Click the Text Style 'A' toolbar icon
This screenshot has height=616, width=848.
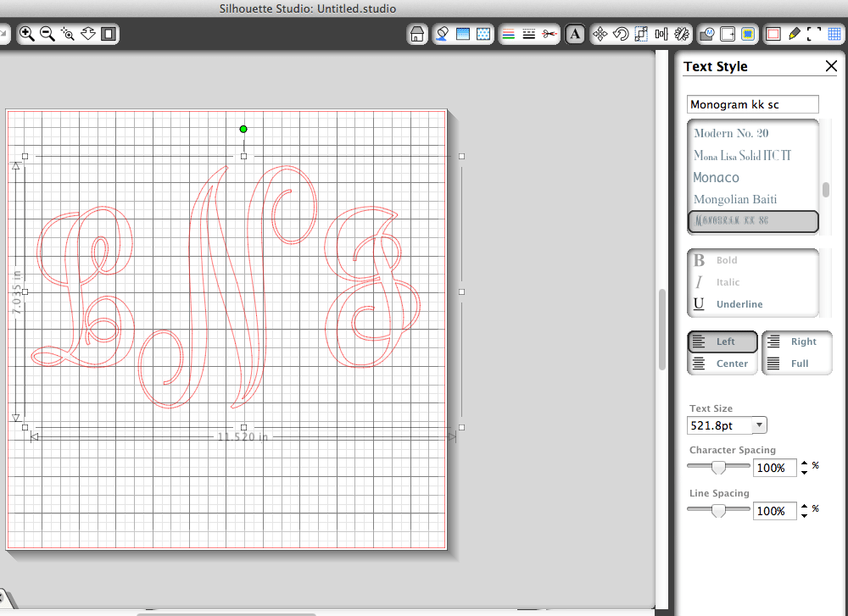[x=575, y=35]
